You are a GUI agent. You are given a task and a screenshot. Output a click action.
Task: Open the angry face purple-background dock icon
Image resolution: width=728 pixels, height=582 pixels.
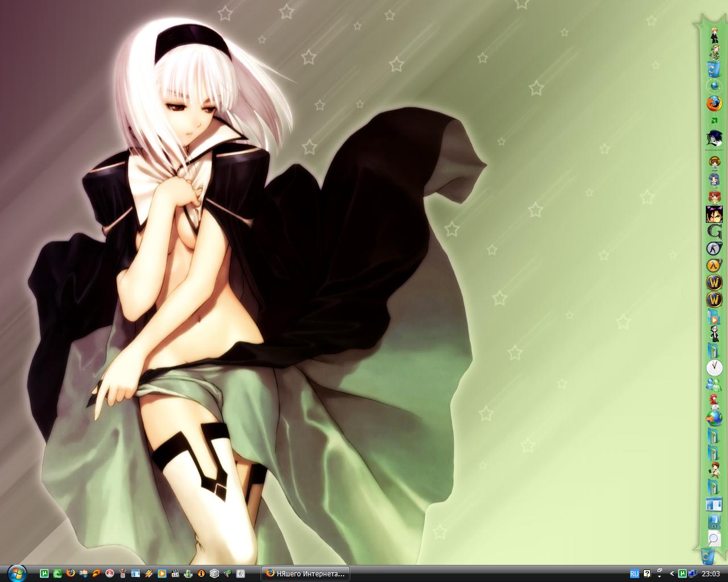coord(714,214)
